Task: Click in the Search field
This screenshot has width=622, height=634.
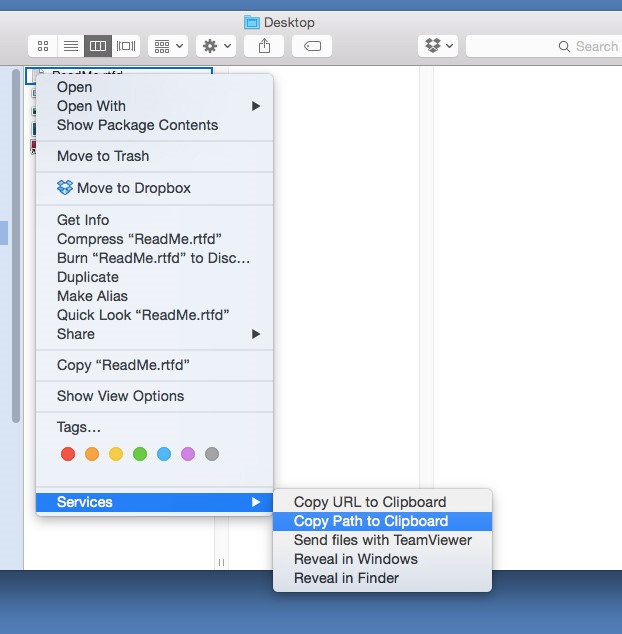Action: point(545,46)
